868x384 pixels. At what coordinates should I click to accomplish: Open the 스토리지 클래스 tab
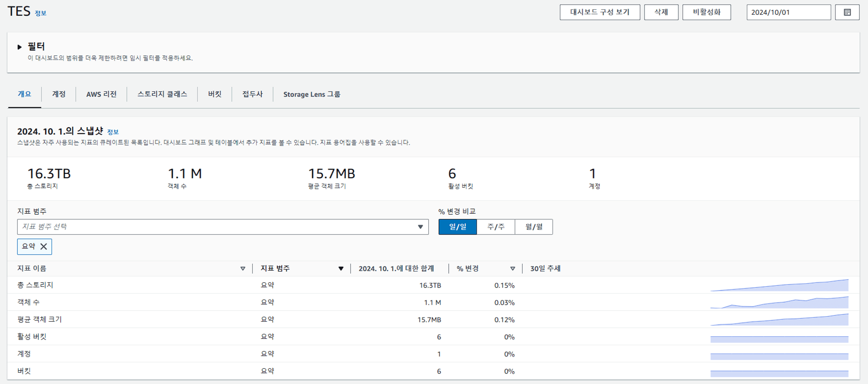coord(162,94)
